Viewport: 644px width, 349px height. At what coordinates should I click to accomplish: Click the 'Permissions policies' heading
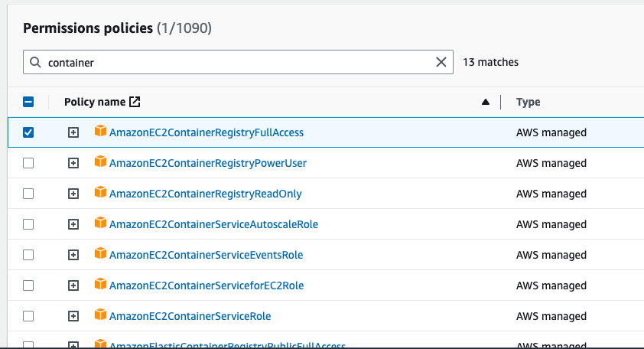88,28
